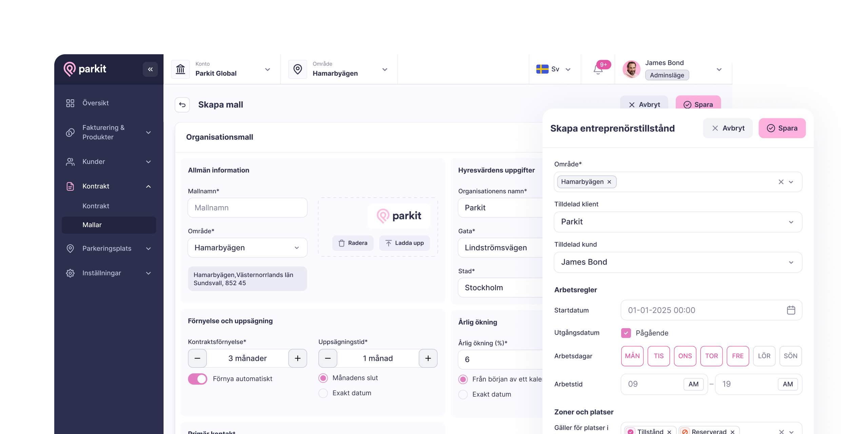868x434 pixels.
Task: Open the Startdatum calendar icon
Action: pyautogui.click(x=791, y=310)
